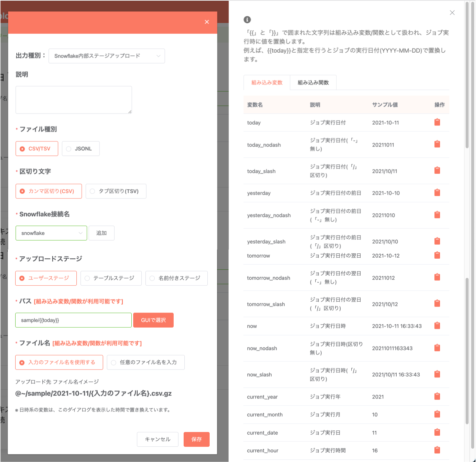Click the 変数名 column header
This screenshot has width=476, height=462.
tap(255, 105)
